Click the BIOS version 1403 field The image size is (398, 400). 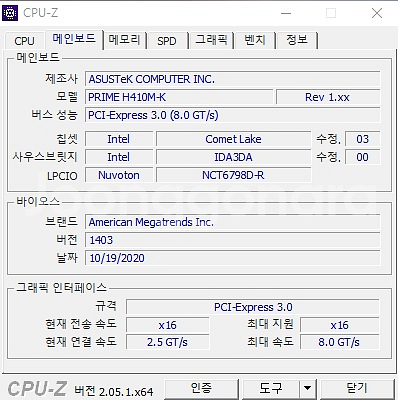coord(232,240)
